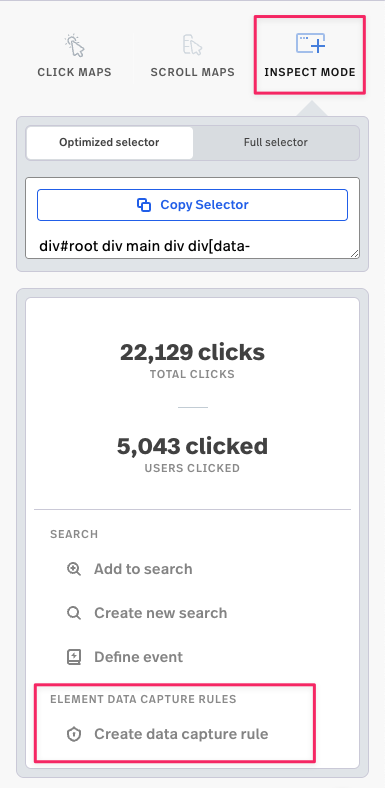Choose Add to search
Viewport: 385px width, 788px height.
[x=130, y=569]
